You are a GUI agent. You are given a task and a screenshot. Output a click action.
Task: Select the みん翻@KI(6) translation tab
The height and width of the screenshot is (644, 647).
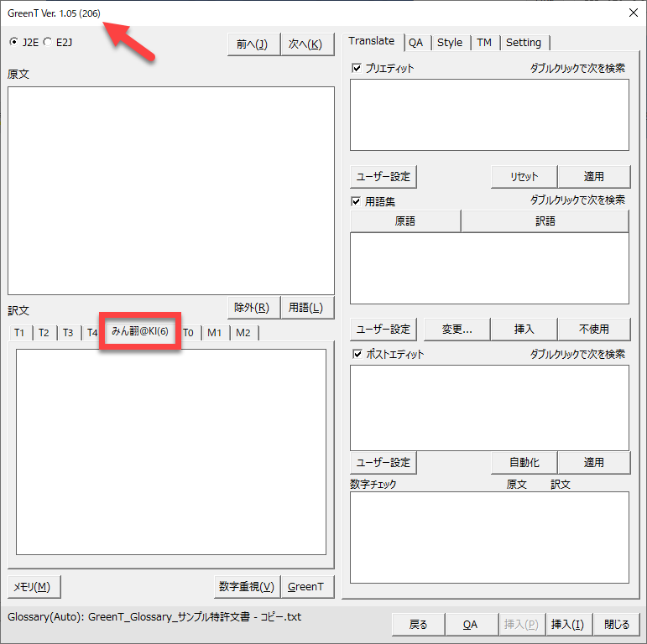(140, 332)
